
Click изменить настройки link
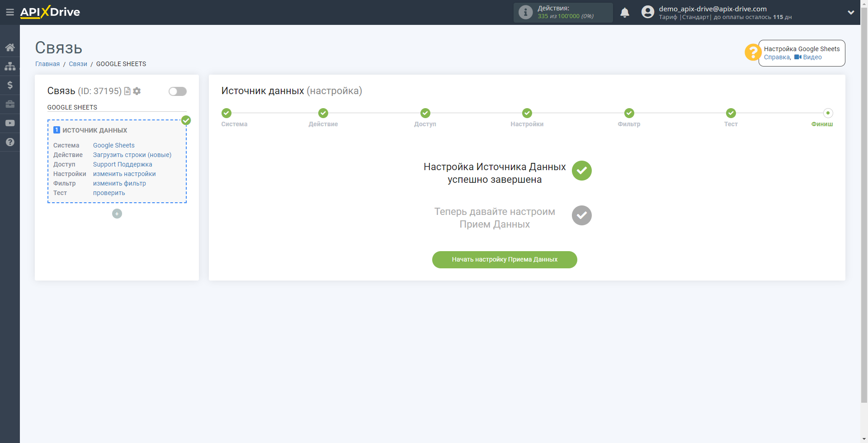click(124, 174)
